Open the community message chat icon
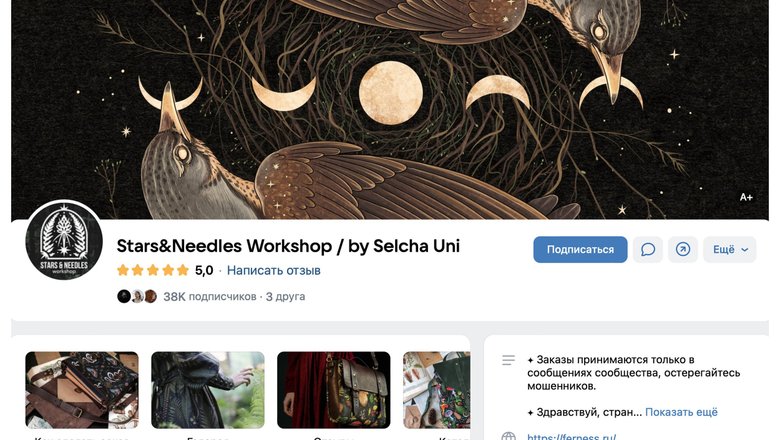 tap(648, 249)
